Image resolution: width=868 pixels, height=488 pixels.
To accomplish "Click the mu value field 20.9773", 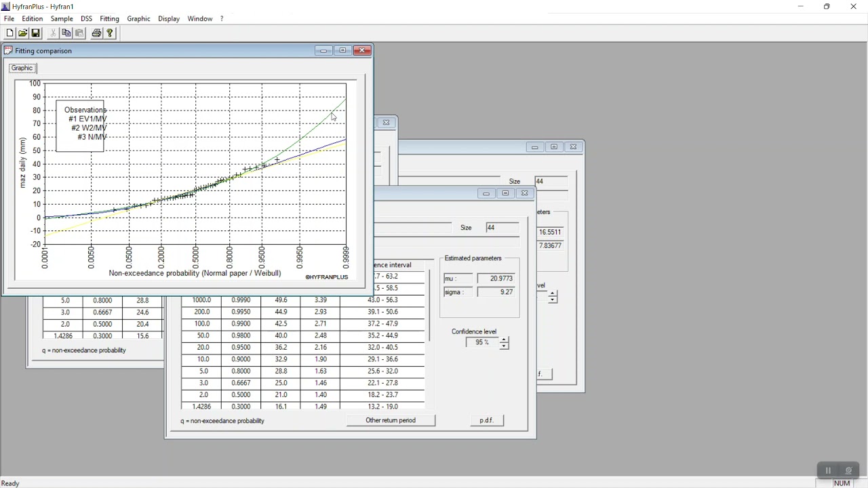I will tap(496, 279).
